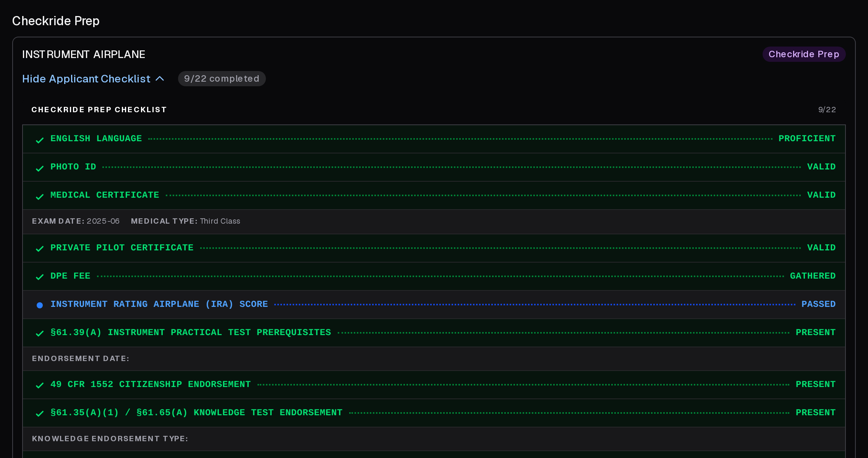Image resolution: width=868 pixels, height=458 pixels.
Task: Select the English Language row label
Action: [x=96, y=139]
